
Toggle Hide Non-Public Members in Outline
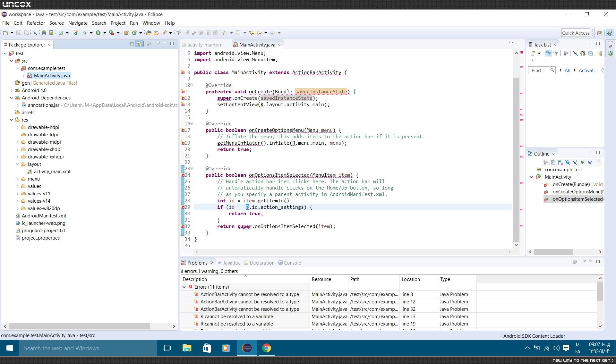coord(582,162)
